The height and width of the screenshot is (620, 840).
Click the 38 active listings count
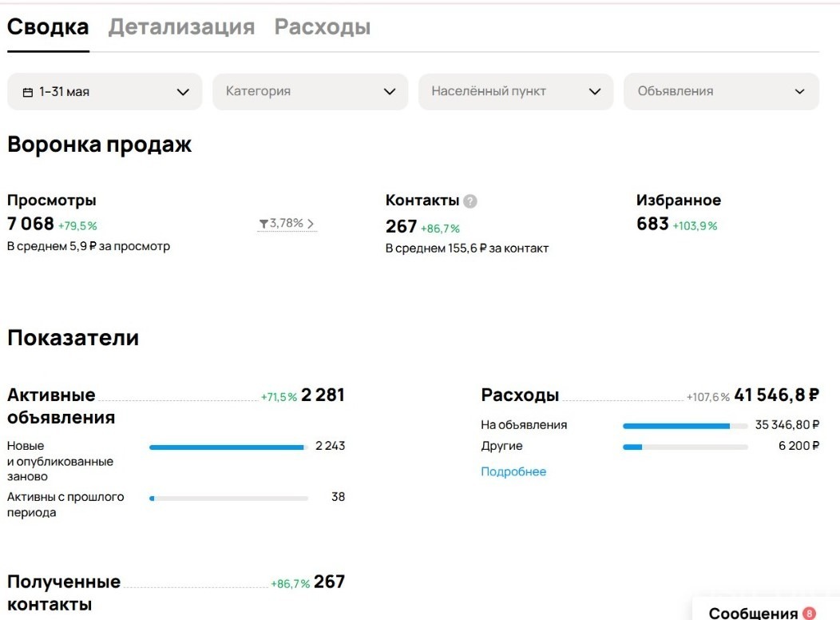[x=338, y=497]
